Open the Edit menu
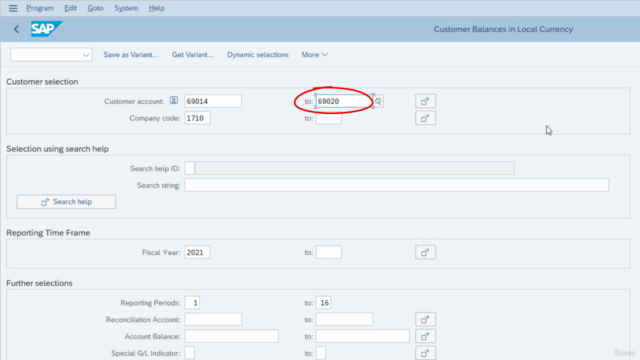 [70, 8]
